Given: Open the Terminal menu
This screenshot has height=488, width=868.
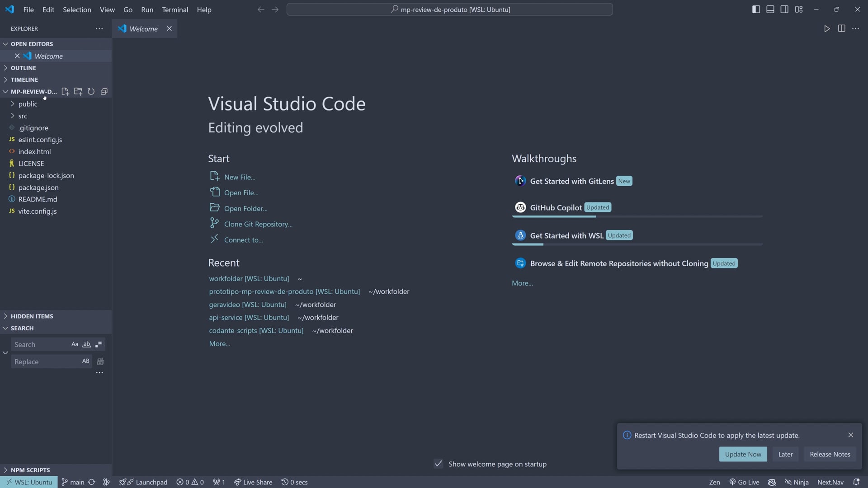Looking at the screenshot, I should click(175, 9).
